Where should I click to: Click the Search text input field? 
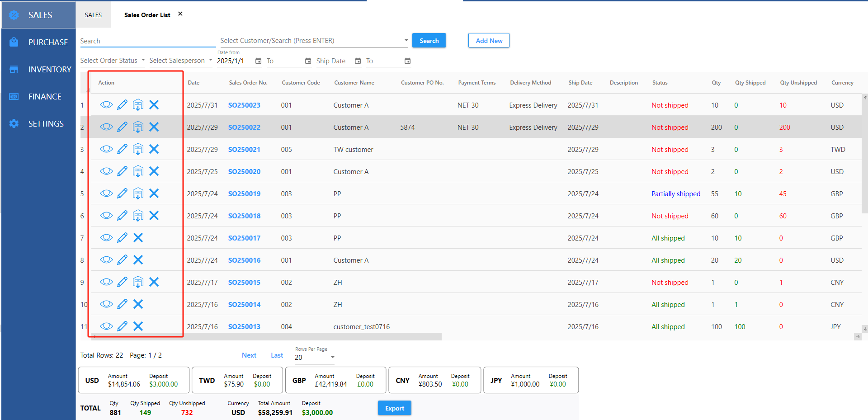click(147, 41)
